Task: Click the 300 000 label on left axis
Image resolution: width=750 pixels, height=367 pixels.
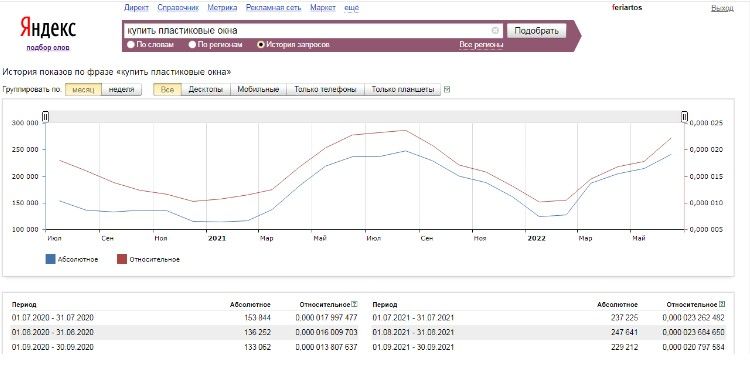Action: click(x=24, y=123)
